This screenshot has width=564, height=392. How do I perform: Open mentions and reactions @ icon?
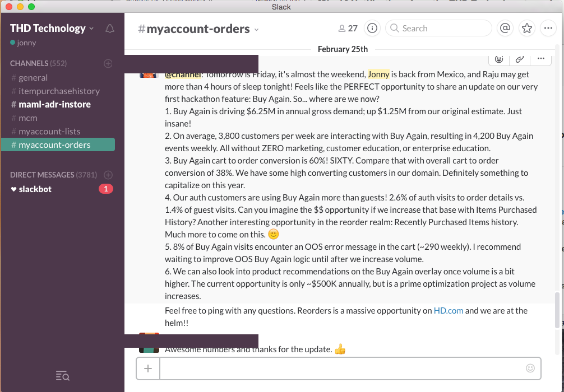[x=505, y=29]
